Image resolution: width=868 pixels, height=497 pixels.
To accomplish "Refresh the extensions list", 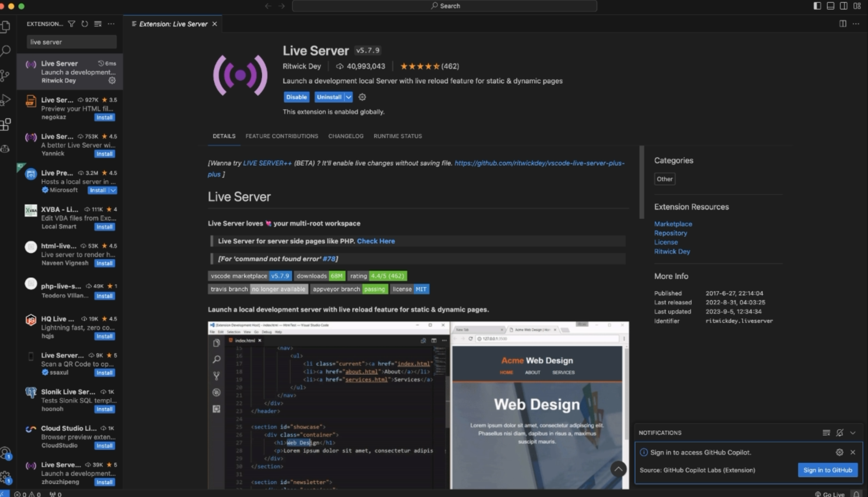I will pos(84,24).
